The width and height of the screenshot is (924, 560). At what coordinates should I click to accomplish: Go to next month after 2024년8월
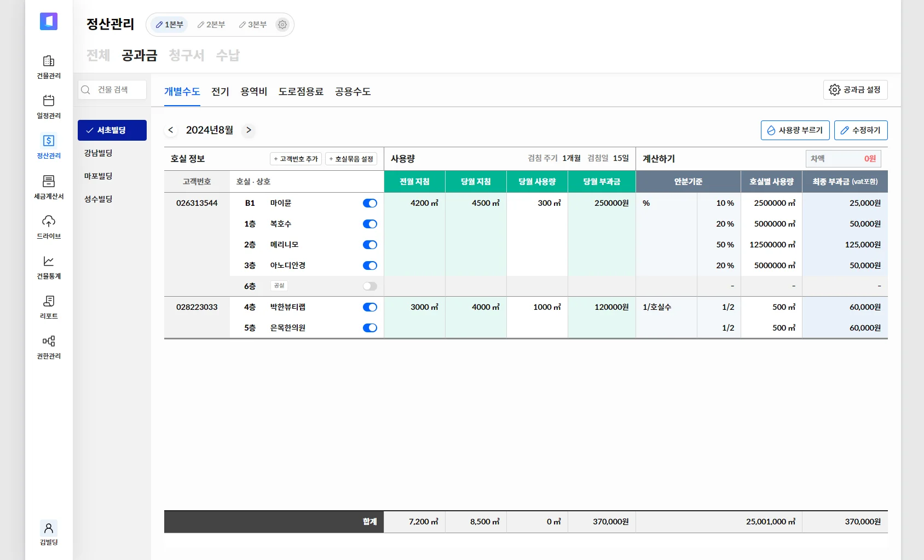tap(249, 130)
